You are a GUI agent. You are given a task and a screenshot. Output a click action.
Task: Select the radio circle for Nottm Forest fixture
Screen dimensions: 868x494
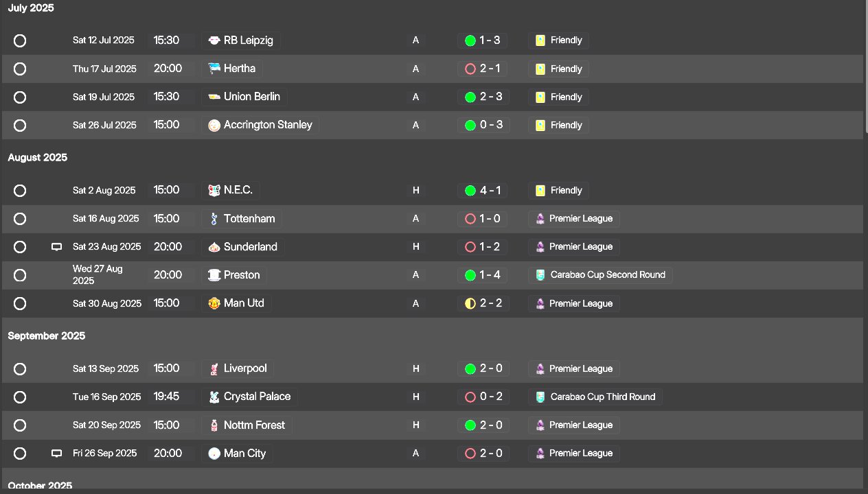pos(20,425)
